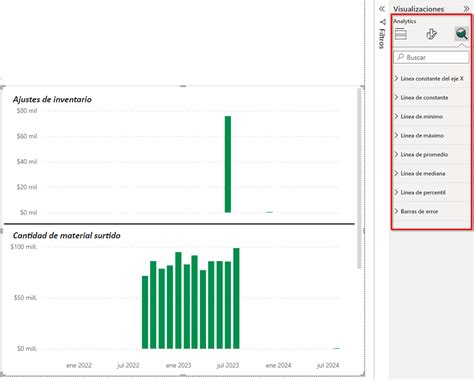
Task: Click the Visualizaciones pane title
Action: coord(418,9)
